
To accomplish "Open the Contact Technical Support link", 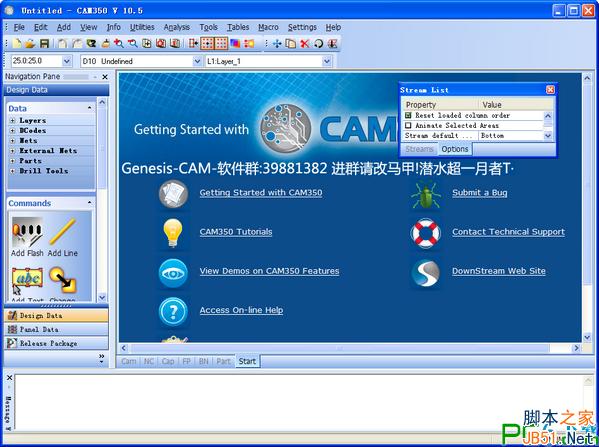I will point(508,232).
